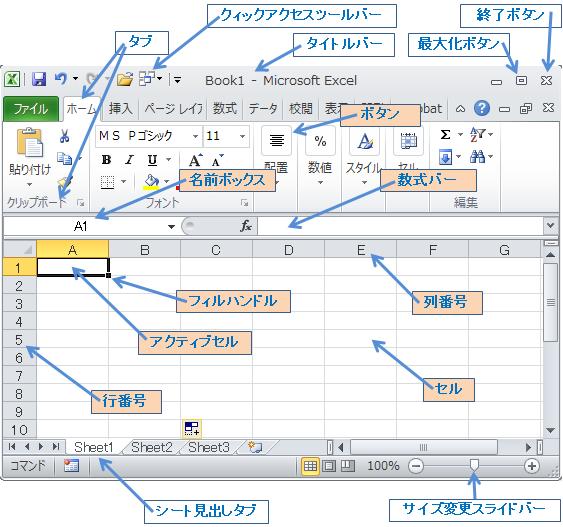Open the Formulas ribbon tab
The width and height of the screenshot is (563, 527).
(x=225, y=108)
